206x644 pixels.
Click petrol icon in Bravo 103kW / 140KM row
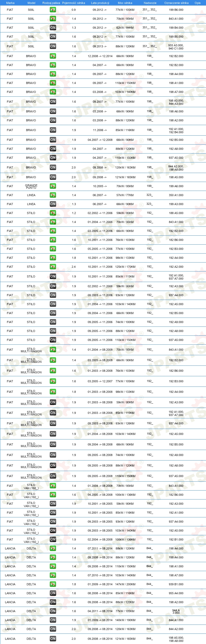(53, 92)
